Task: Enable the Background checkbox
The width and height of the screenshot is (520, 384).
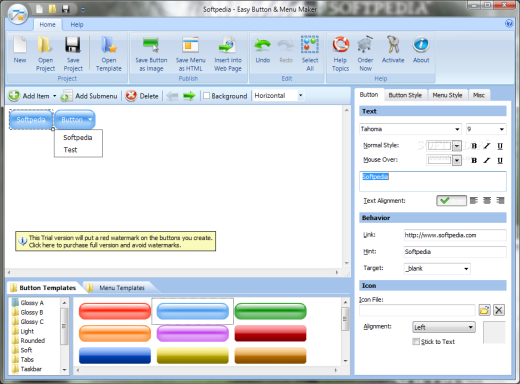Action: (x=206, y=96)
